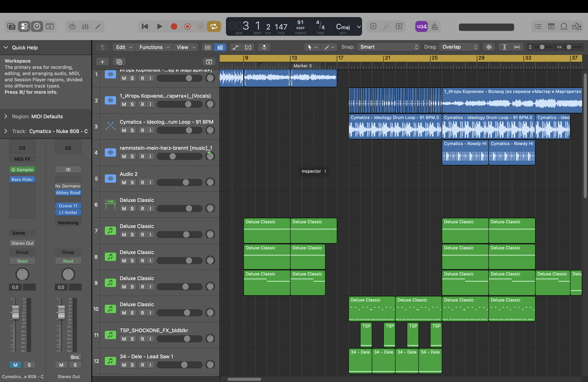Open the Library button in the control bar
588x382 pixels.
tap(11, 26)
